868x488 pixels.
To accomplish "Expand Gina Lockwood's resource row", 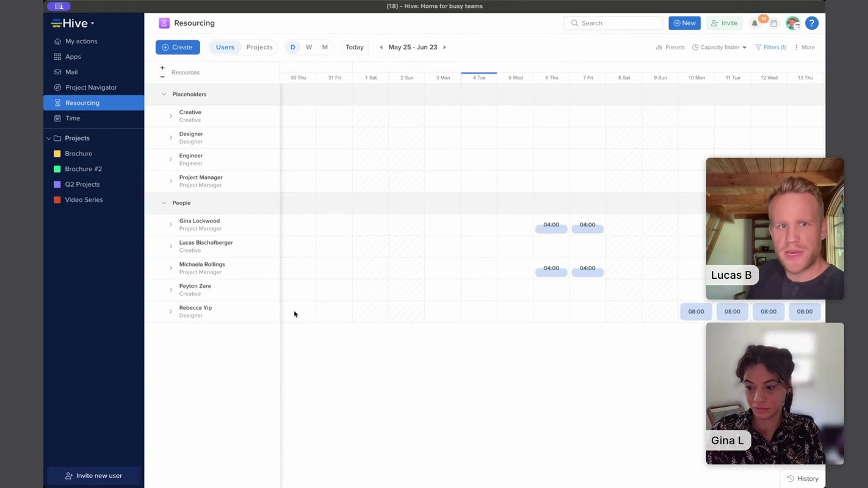I will (x=171, y=224).
